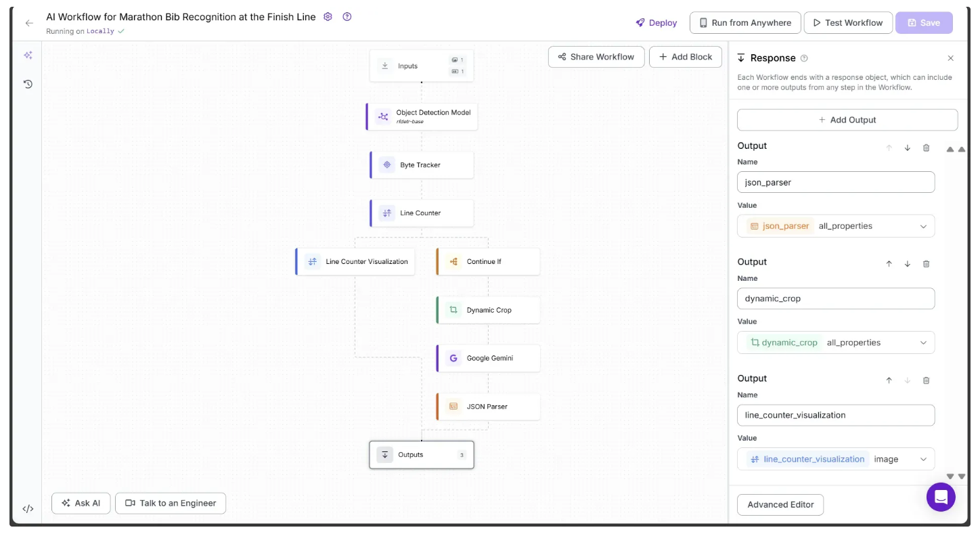The image size is (980, 536).
Task: Select the Byte Tracker node
Action: click(422, 165)
